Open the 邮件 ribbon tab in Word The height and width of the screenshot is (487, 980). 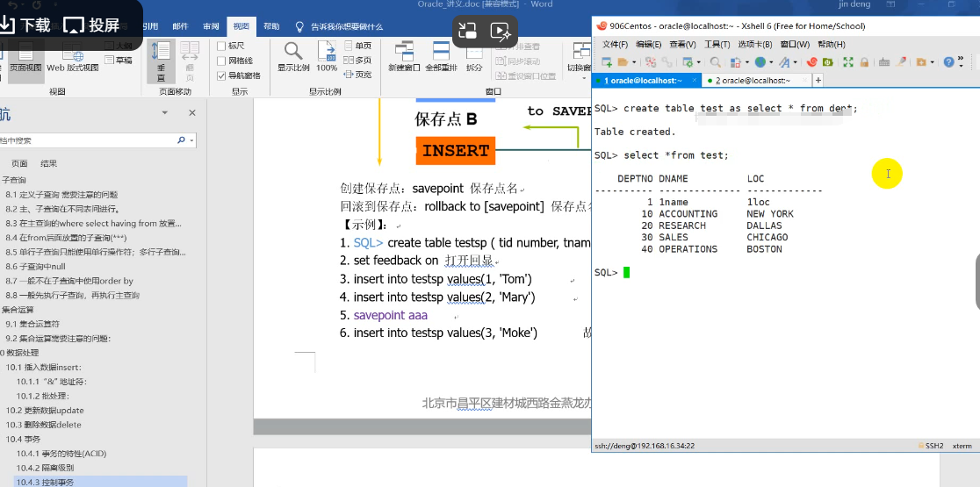point(180,27)
